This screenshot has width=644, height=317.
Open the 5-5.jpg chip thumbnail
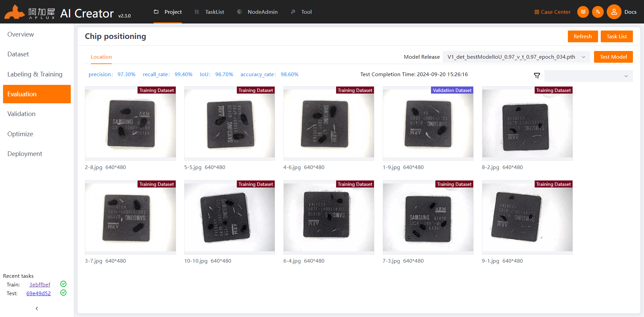click(x=229, y=123)
